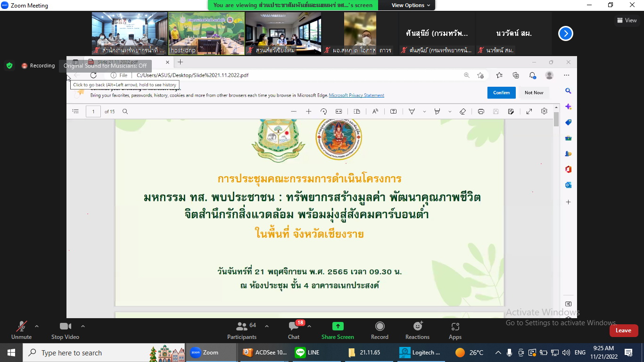Image resolution: width=644 pixels, height=362 pixels.
Task: Open the PDF find search icon
Action: click(125, 112)
